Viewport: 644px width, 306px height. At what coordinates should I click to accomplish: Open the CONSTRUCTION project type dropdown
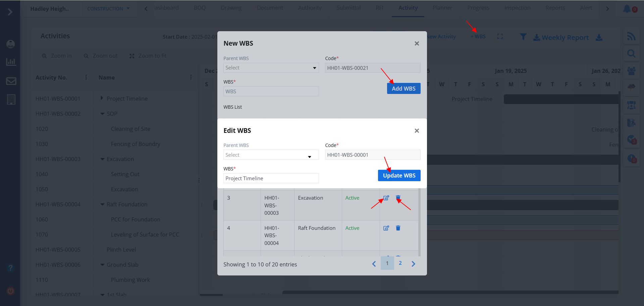[x=108, y=9]
